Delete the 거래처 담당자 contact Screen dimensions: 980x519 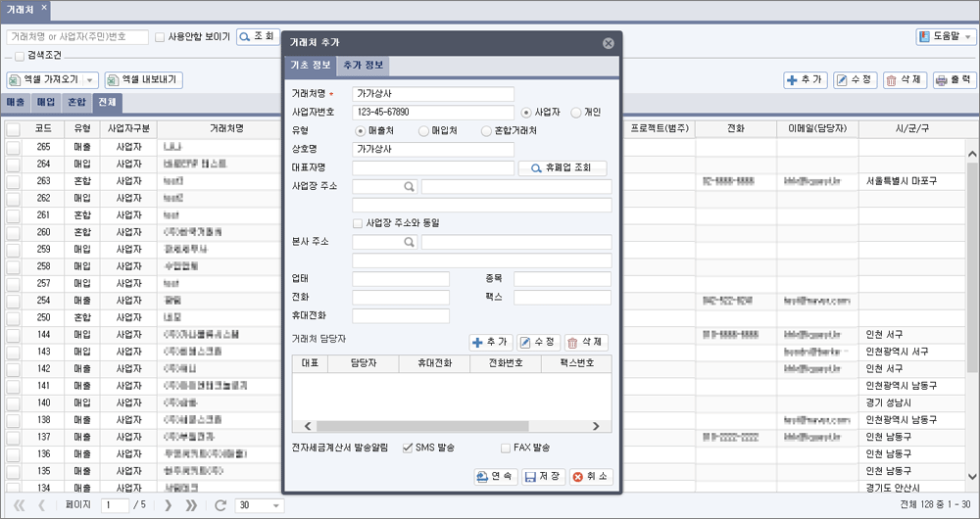click(x=586, y=343)
